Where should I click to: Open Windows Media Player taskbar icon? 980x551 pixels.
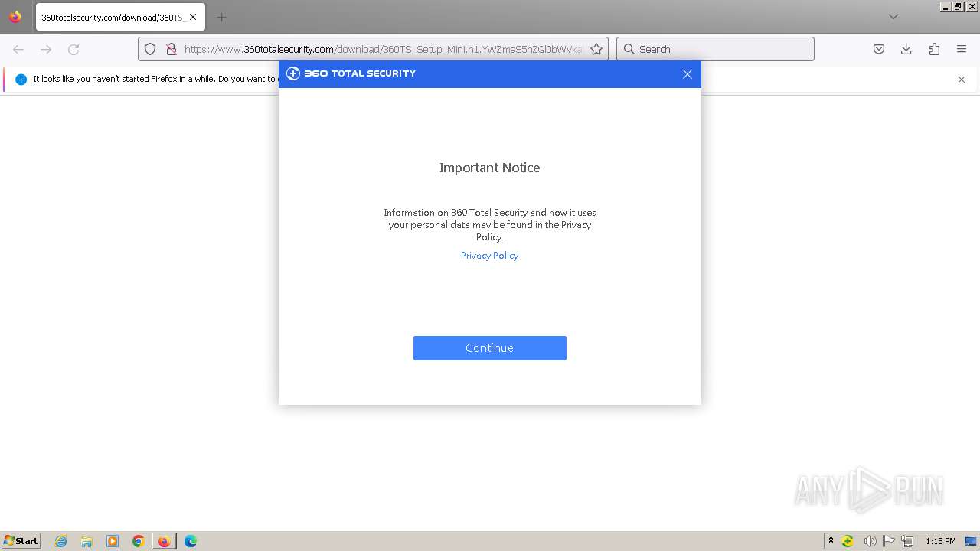pyautogui.click(x=113, y=541)
